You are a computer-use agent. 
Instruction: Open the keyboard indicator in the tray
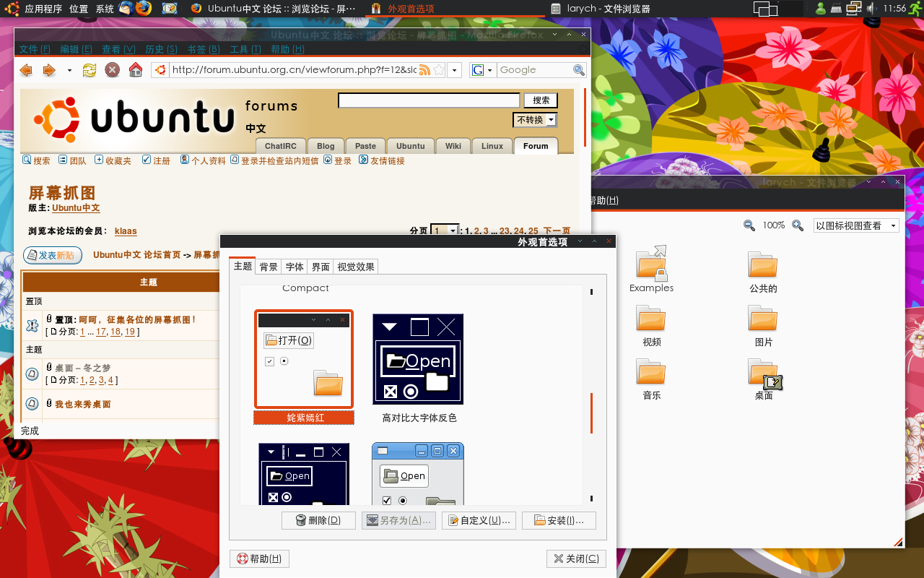(837, 9)
